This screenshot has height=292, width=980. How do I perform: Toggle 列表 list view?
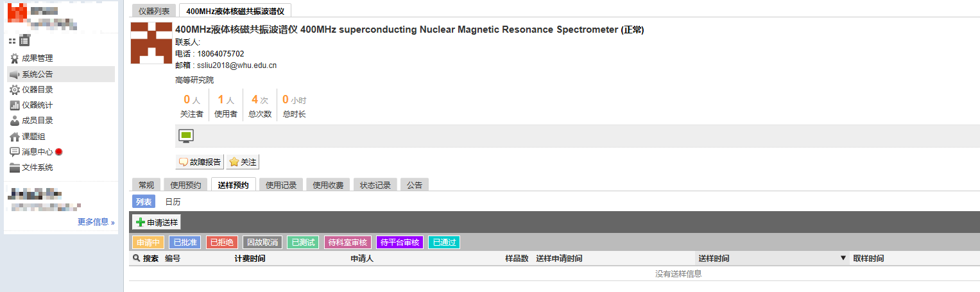(144, 202)
